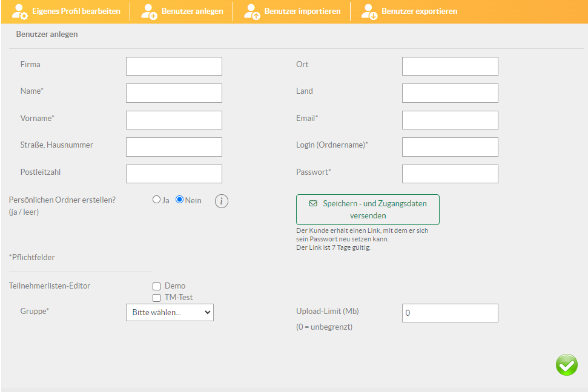Click the Login (Ordnername) field
The height and width of the screenshot is (392, 588).
(x=450, y=146)
